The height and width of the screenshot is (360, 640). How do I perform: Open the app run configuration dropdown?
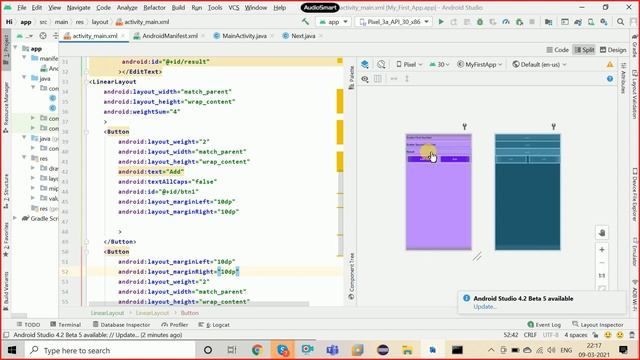coord(333,22)
